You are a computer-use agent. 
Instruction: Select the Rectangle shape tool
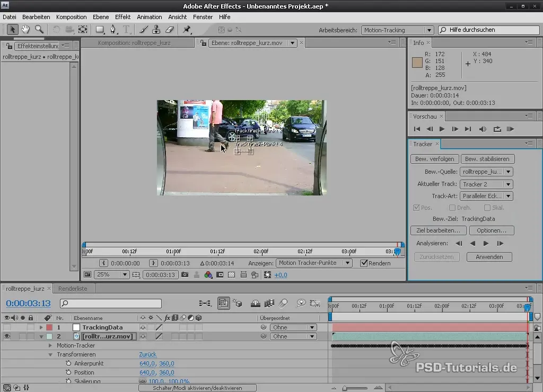(x=100, y=30)
